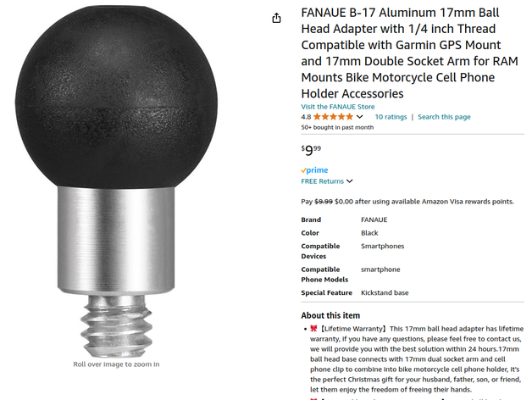Click the About this item heading

[330, 315]
